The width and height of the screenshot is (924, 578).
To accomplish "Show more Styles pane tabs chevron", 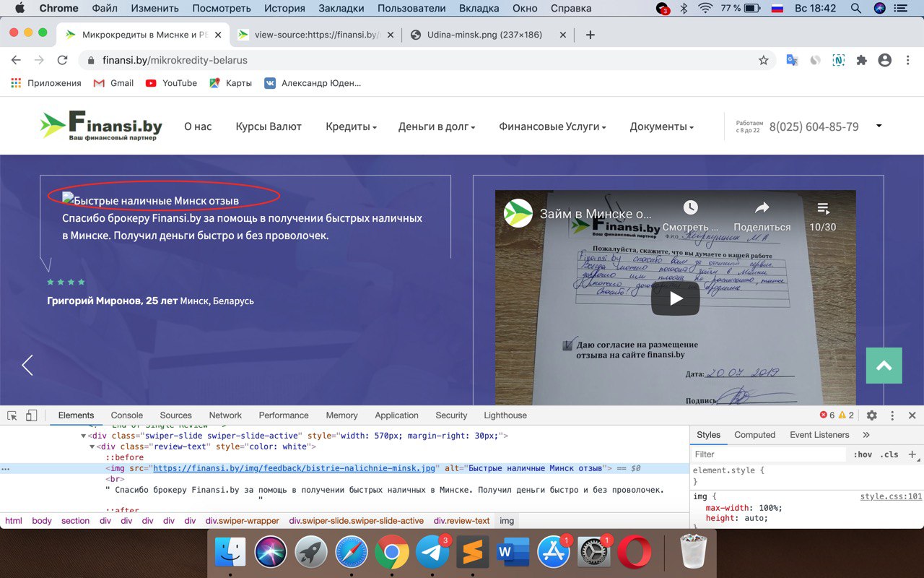I will (866, 435).
